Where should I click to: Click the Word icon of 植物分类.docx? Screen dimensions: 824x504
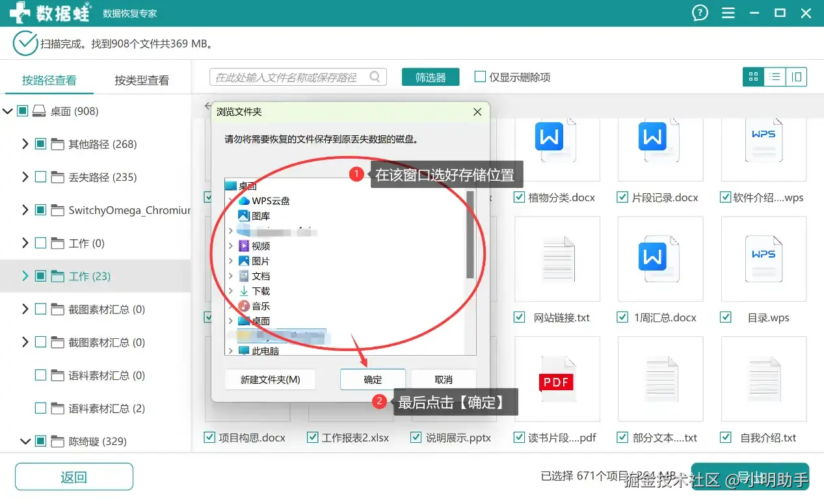click(557, 140)
